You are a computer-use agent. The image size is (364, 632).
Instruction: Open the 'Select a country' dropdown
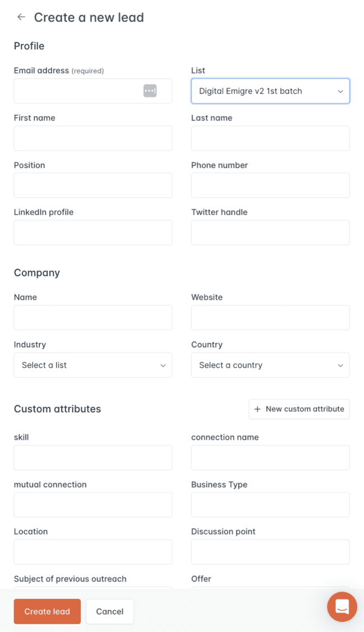[270, 365]
